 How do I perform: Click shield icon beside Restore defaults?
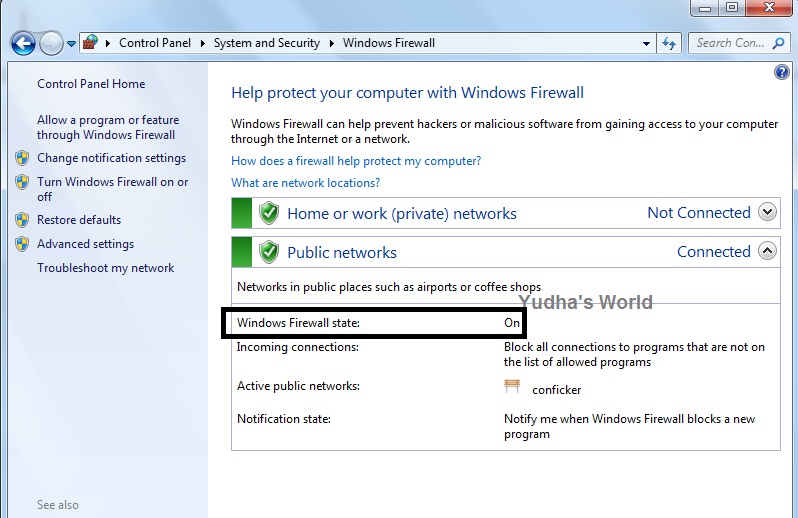(x=22, y=220)
